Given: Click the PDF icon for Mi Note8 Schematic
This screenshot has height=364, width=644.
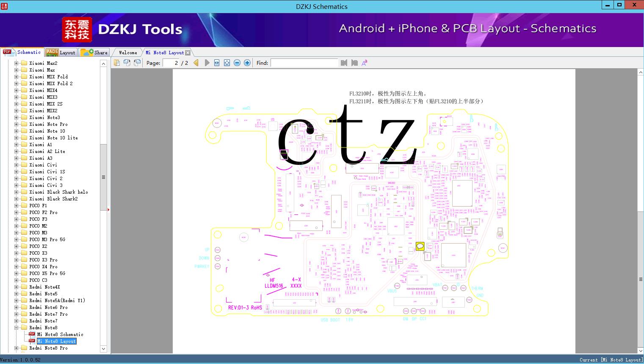Looking at the screenshot, I should [x=32, y=334].
